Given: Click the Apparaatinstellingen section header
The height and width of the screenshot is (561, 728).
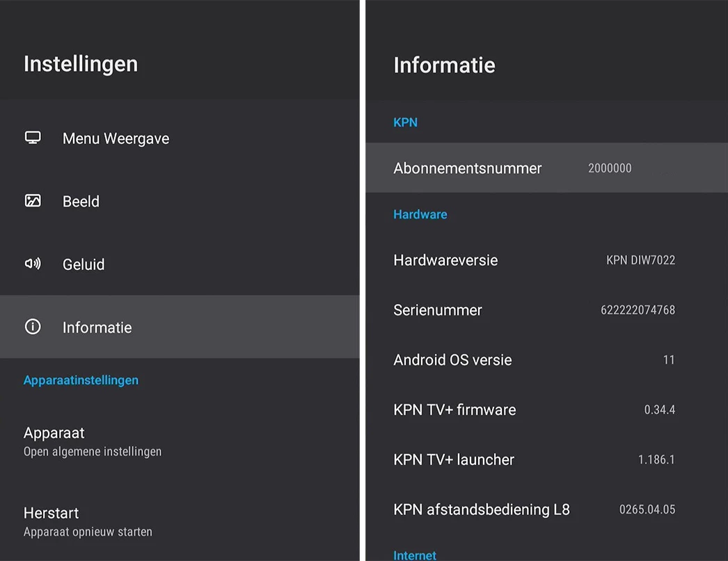Looking at the screenshot, I should tap(81, 380).
